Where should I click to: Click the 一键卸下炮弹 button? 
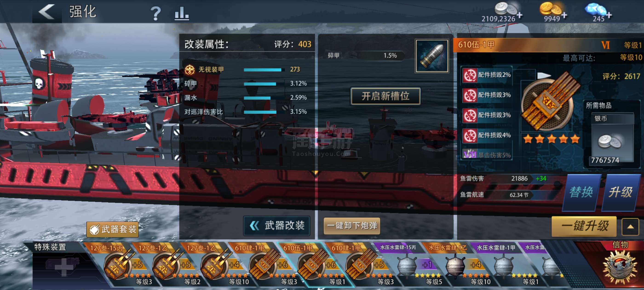point(352,226)
